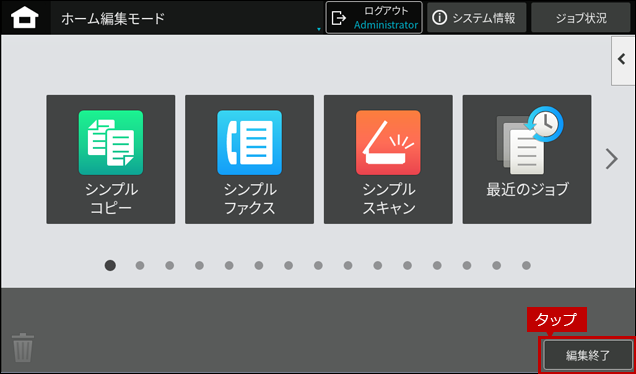Click the trash can delete icon

point(23,347)
